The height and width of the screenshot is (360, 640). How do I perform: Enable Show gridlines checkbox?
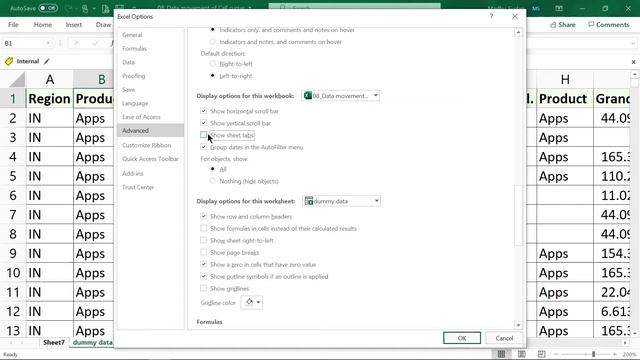(x=204, y=288)
